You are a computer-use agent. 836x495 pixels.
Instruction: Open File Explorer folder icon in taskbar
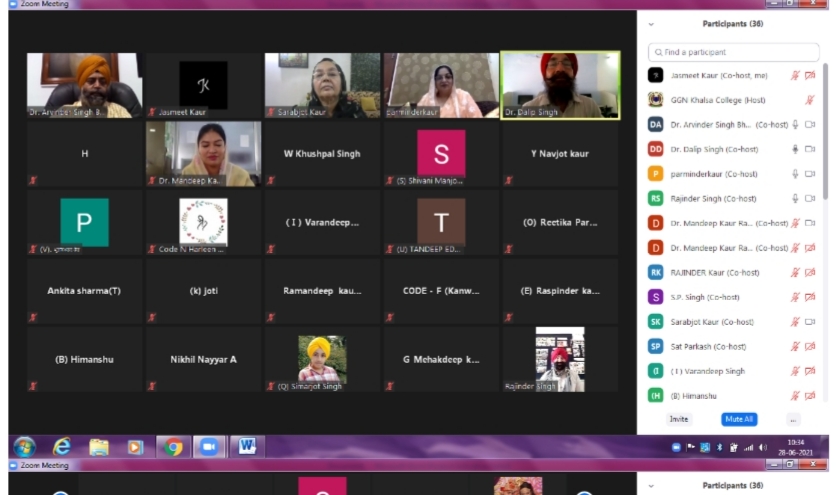pyautogui.click(x=99, y=447)
